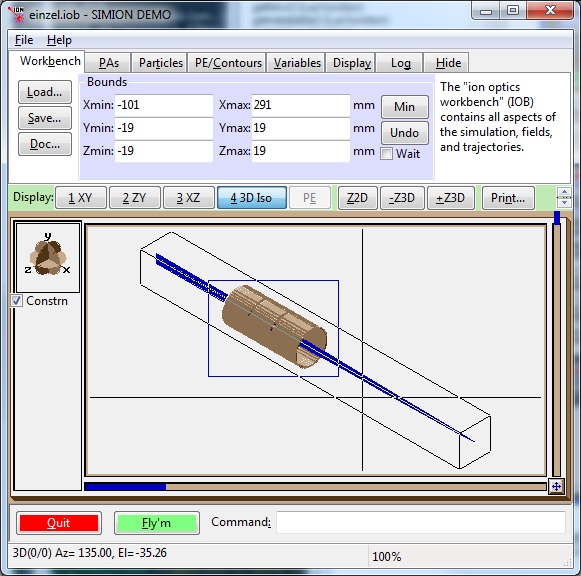Click the Xmax input field
Screen dimensions: 581x576
point(301,105)
